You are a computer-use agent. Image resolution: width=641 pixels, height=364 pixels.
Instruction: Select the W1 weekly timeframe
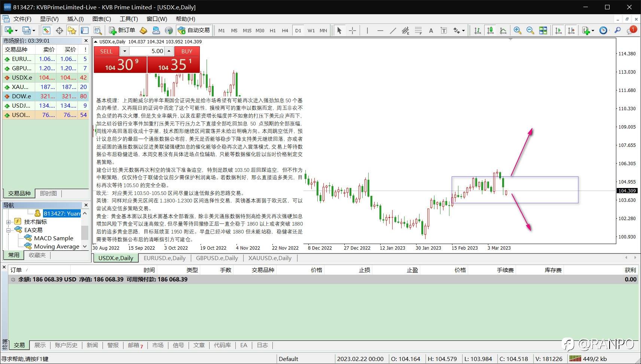[x=311, y=31]
